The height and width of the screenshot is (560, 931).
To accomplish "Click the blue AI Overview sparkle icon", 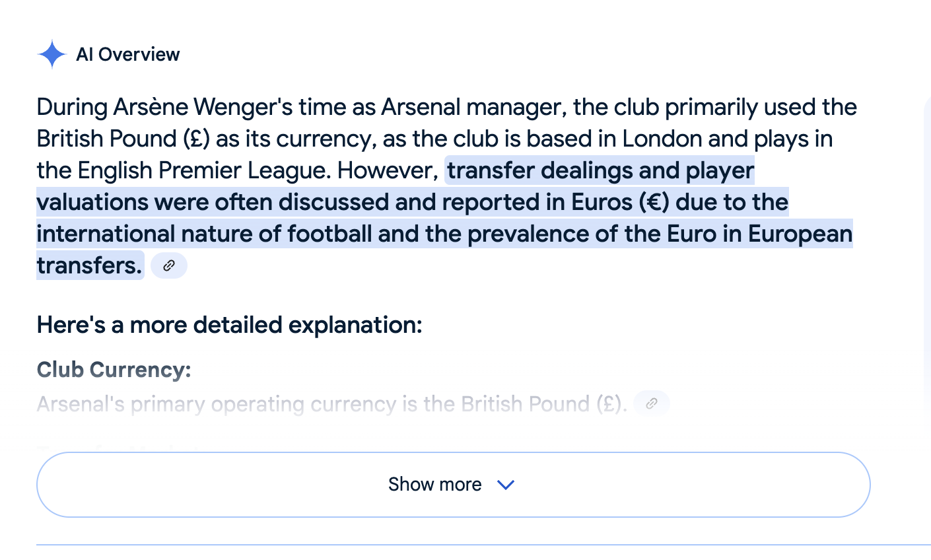I will (x=52, y=54).
